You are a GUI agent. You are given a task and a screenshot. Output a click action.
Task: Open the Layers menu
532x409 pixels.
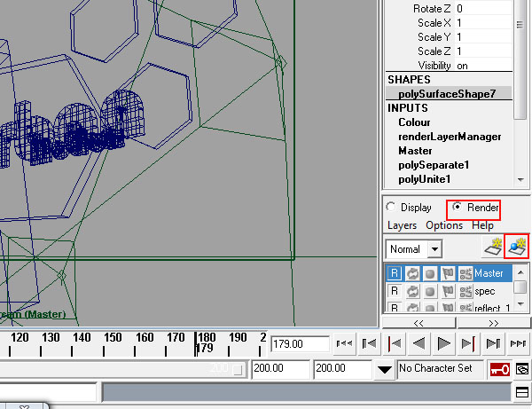pos(402,225)
